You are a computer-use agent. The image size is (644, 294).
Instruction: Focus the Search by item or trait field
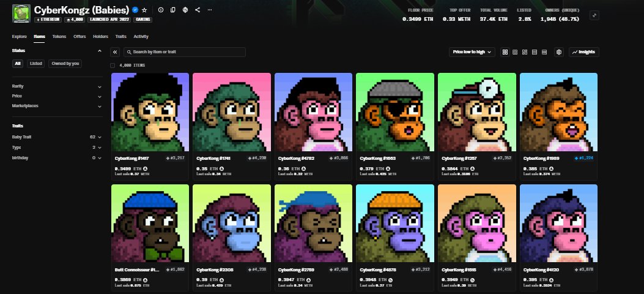pyautogui.click(x=185, y=52)
